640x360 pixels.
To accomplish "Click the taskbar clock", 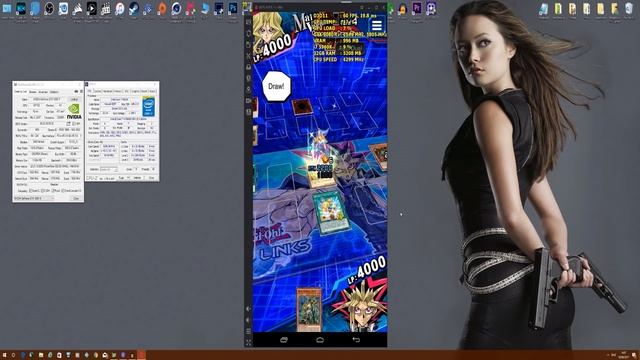I will (623, 354).
